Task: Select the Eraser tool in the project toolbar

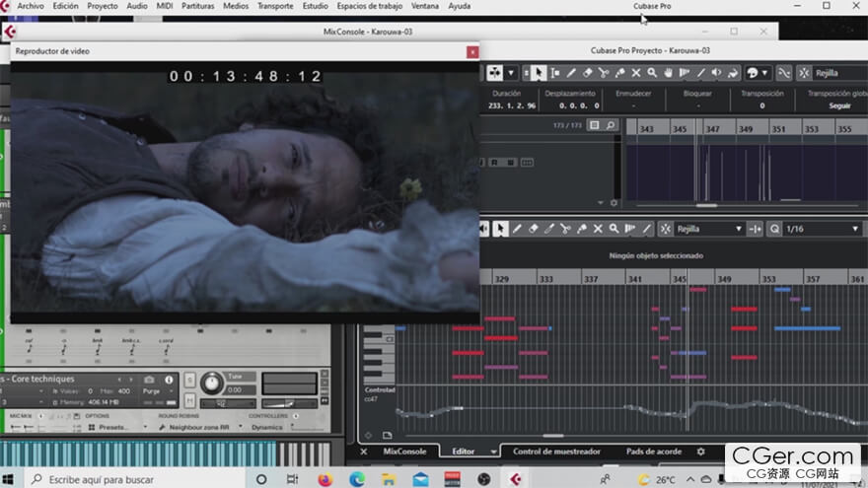Action: click(x=587, y=73)
